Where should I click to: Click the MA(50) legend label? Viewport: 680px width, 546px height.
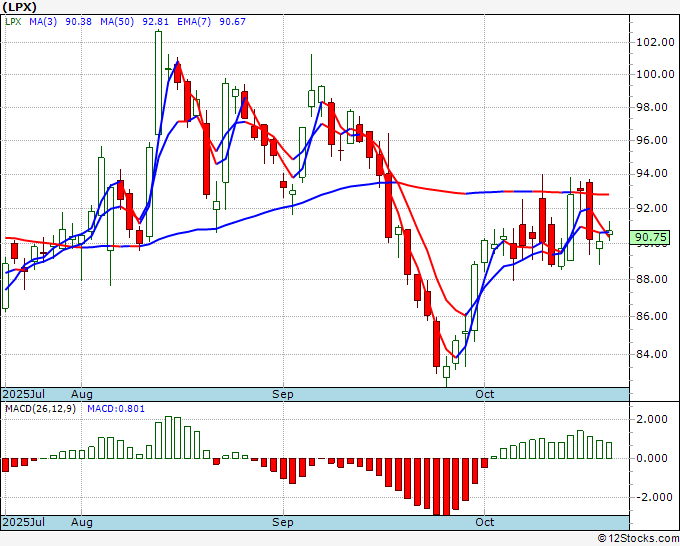pos(117,22)
